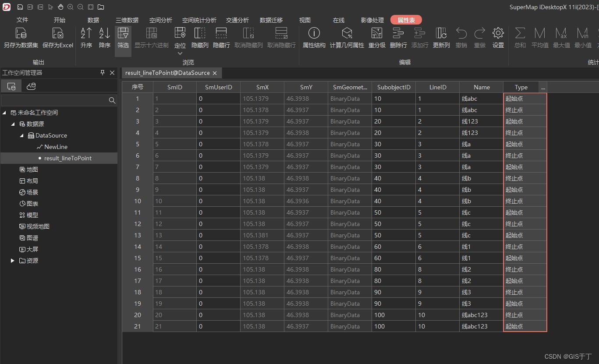Open the 文件 menu

click(22, 20)
